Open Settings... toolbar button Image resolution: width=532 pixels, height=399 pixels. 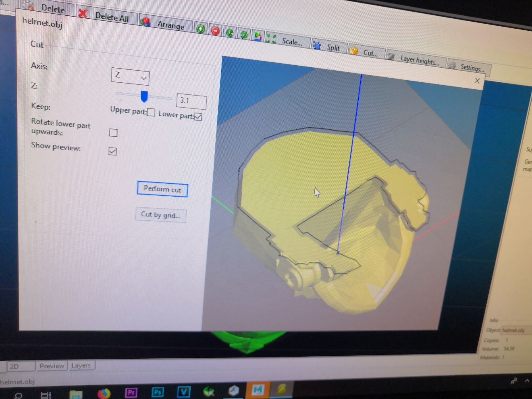(x=468, y=67)
